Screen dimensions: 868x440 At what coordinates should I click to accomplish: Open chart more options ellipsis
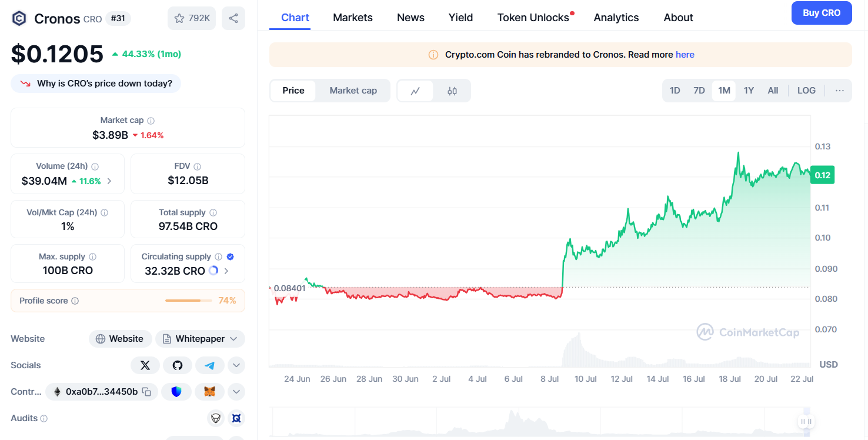(x=840, y=91)
